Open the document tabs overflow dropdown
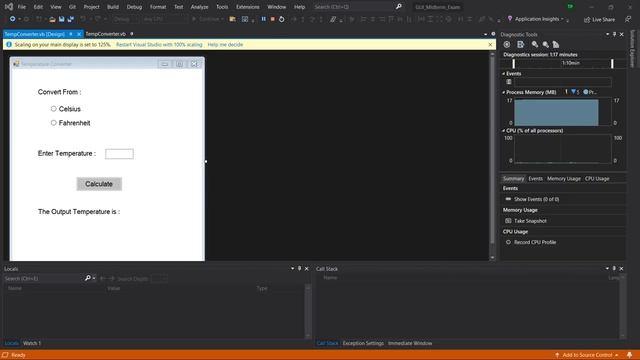640x360 pixels. 485,34
